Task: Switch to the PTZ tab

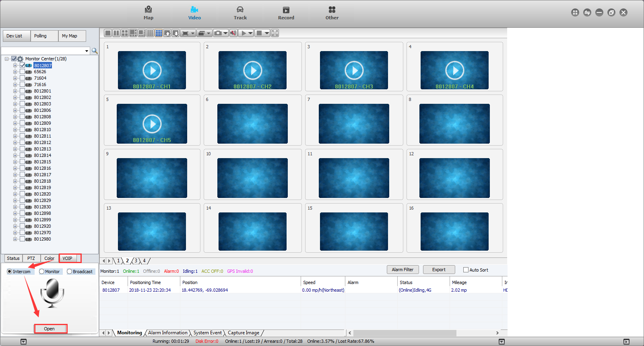Action: (31, 258)
